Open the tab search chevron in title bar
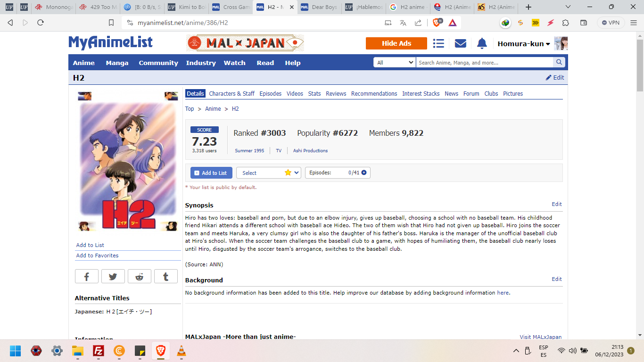Image resolution: width=644 pixels, height=362 pixels. [568, 7]
